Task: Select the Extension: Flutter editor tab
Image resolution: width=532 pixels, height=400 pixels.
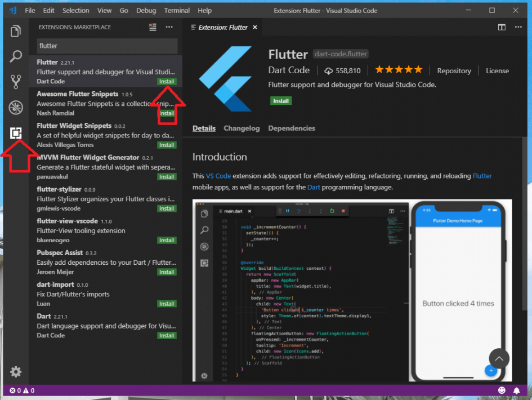Action: tap(222, 27)
